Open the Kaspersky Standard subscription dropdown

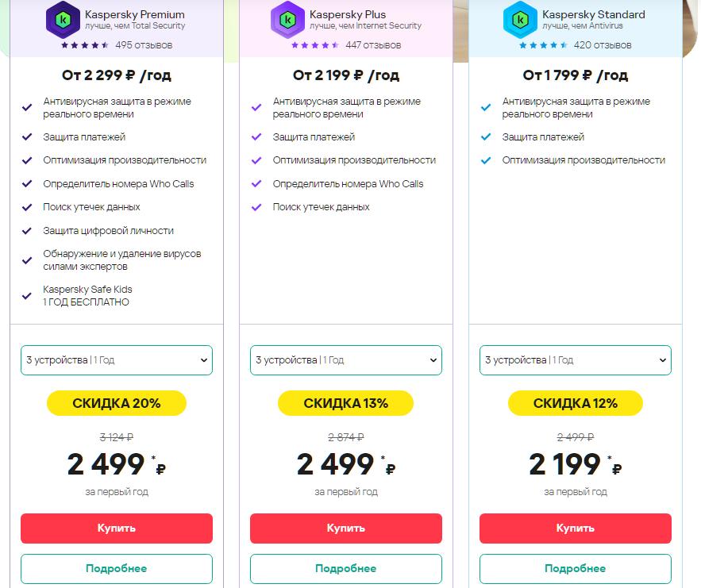[576, 360]
